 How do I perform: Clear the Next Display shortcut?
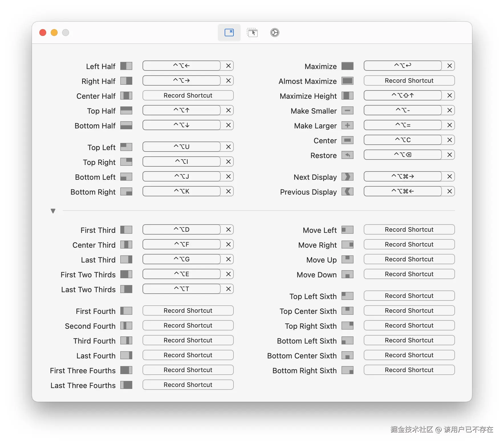tap(450, 176)
